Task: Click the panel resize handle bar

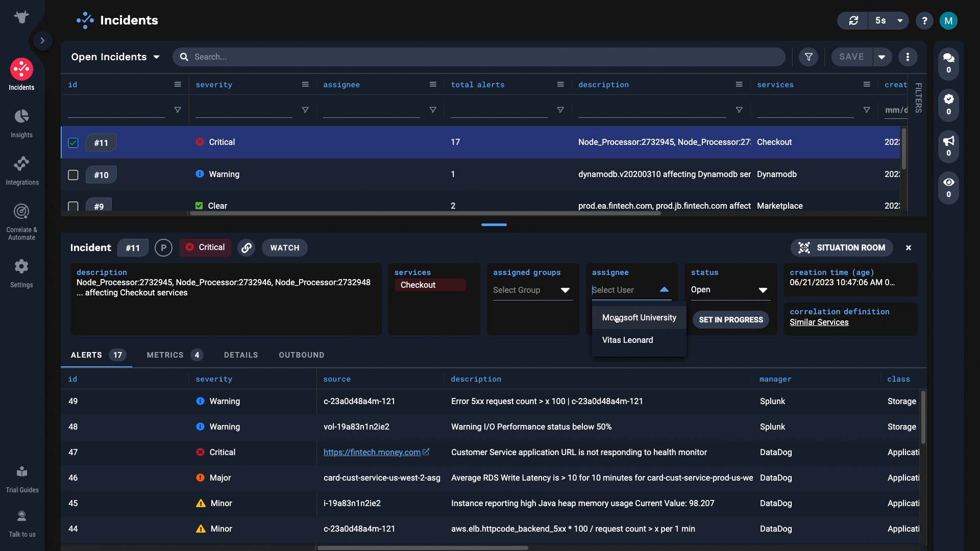Action: click(x=494, y=224)
